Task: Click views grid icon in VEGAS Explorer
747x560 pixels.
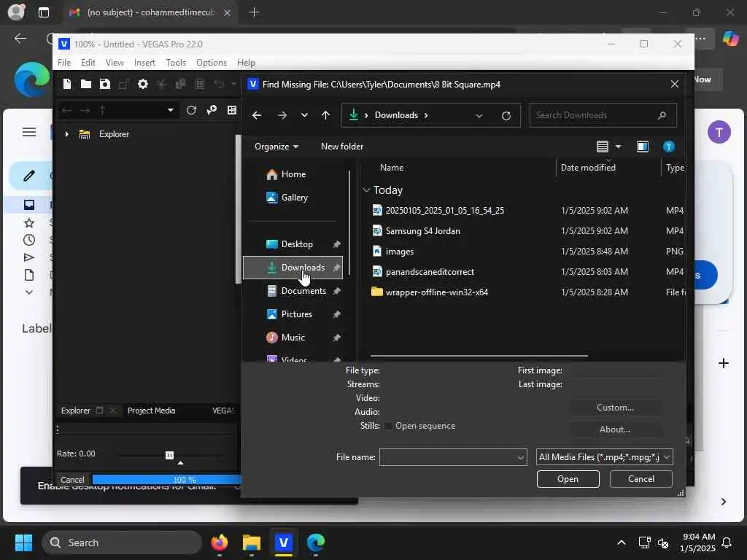Action: tap(232, 111)
